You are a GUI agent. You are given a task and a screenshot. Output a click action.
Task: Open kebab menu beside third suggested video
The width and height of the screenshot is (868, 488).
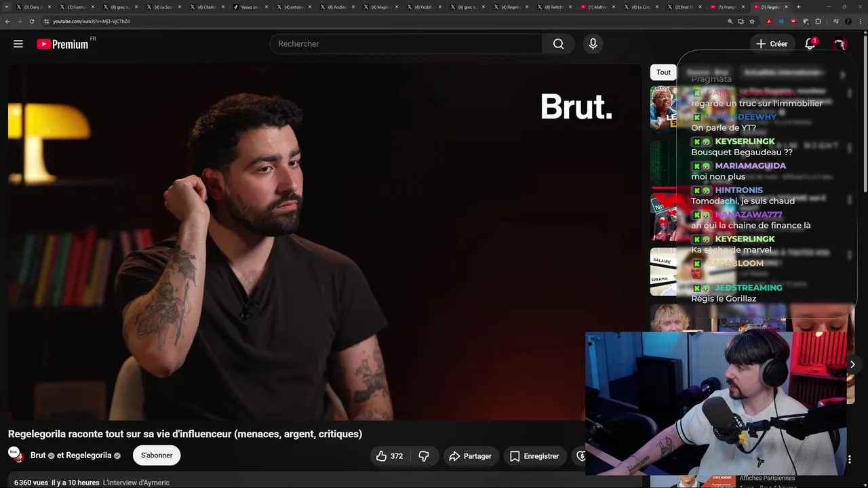click(850, 201)
